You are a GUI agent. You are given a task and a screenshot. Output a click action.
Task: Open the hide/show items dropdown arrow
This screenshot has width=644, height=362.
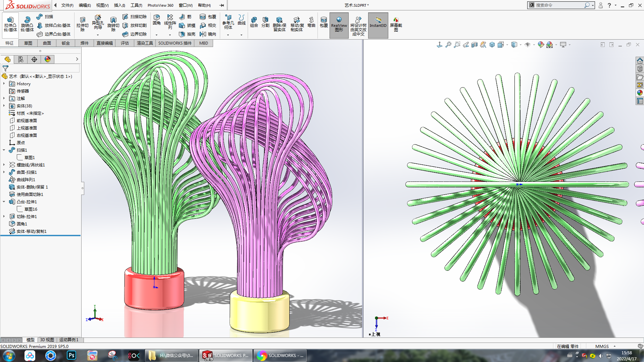pos(534,45)
